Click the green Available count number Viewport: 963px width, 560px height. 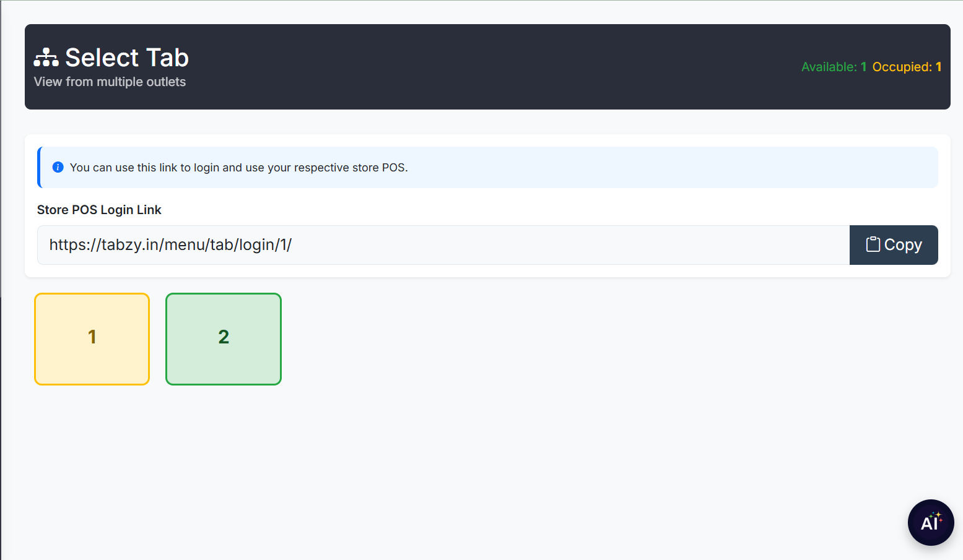coord(863,67)
